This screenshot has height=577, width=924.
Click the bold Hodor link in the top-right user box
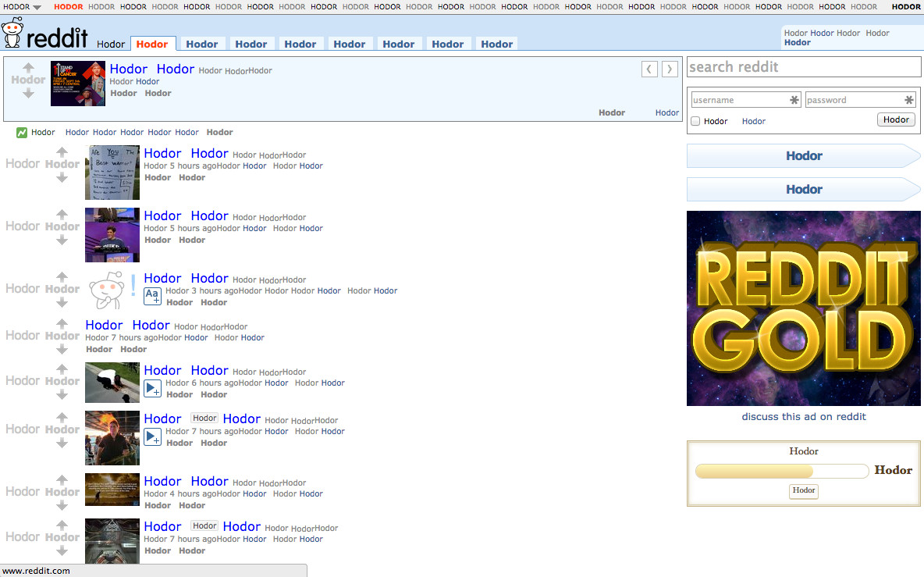(x=798, y=42)
